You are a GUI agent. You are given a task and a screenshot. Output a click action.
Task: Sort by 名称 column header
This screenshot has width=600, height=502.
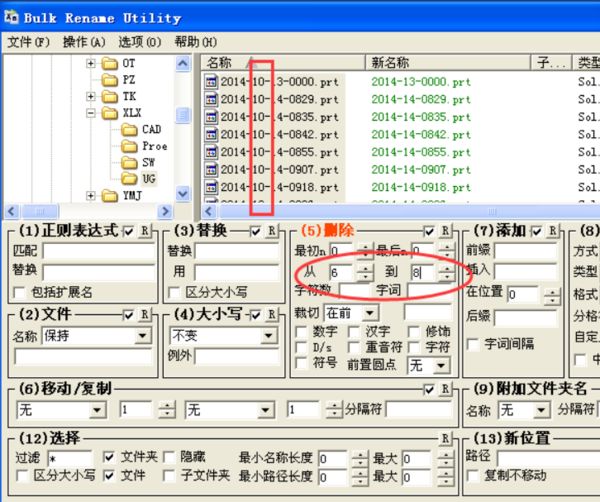(282, 62)
